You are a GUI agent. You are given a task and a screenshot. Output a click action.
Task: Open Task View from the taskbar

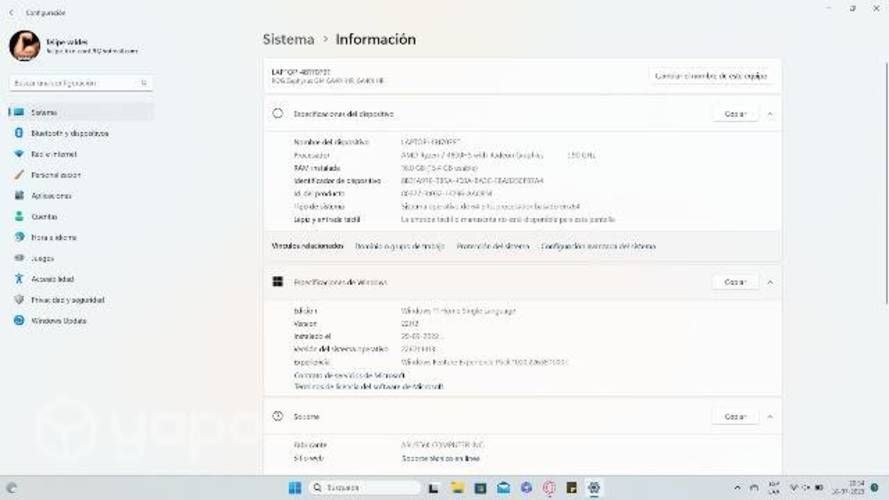click(x=434, y=488)
